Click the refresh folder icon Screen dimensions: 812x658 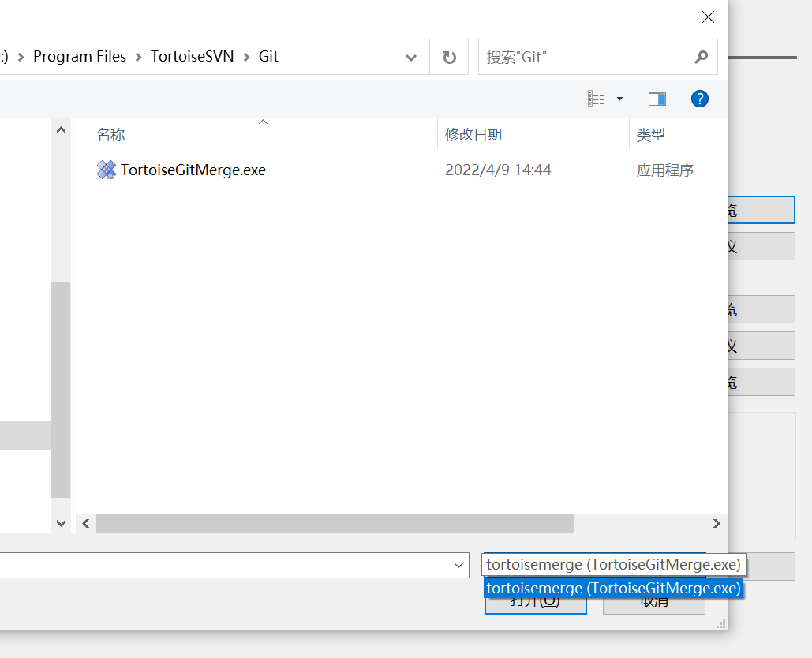click(448, 56)
